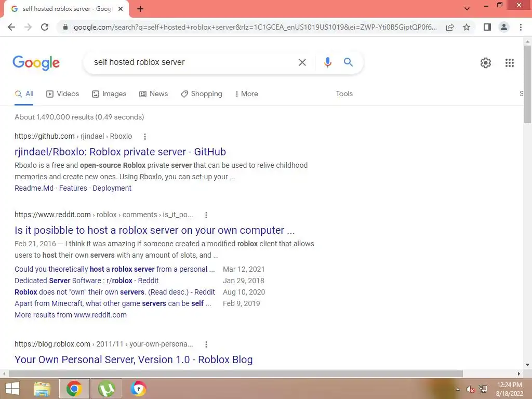Switch to Shopping results tab

tap(202, 94)
